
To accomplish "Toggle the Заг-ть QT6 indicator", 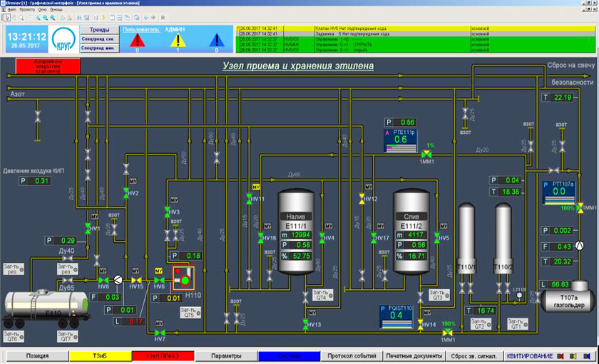I will click(x=14, y=336).
